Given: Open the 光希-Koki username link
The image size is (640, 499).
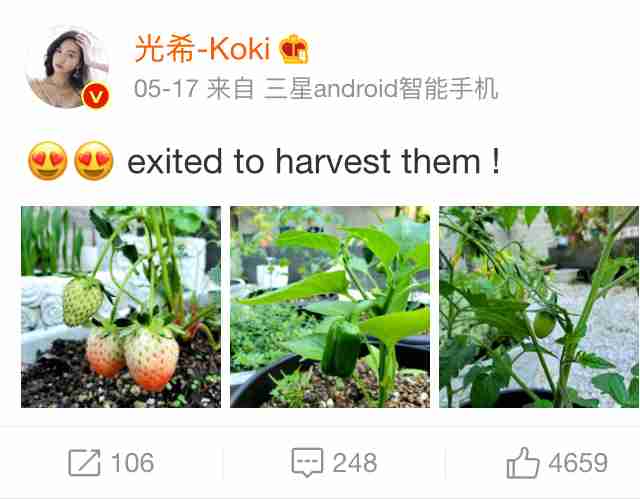Looking at the screenshot, I should pyautogui.click(x=202, y=49).
